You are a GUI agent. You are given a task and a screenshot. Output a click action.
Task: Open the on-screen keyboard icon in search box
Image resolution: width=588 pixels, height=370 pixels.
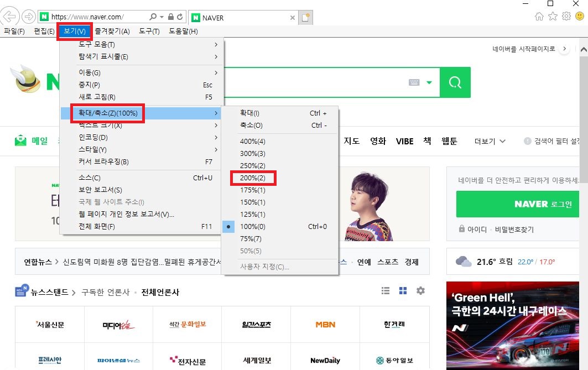click(x=414, y=82)
